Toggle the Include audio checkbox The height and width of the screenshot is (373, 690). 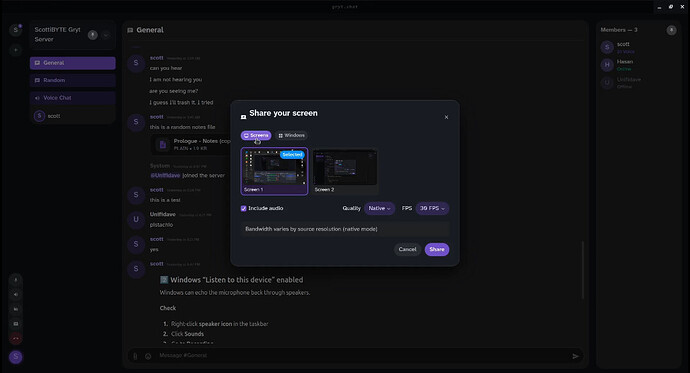tap(243, 208)
